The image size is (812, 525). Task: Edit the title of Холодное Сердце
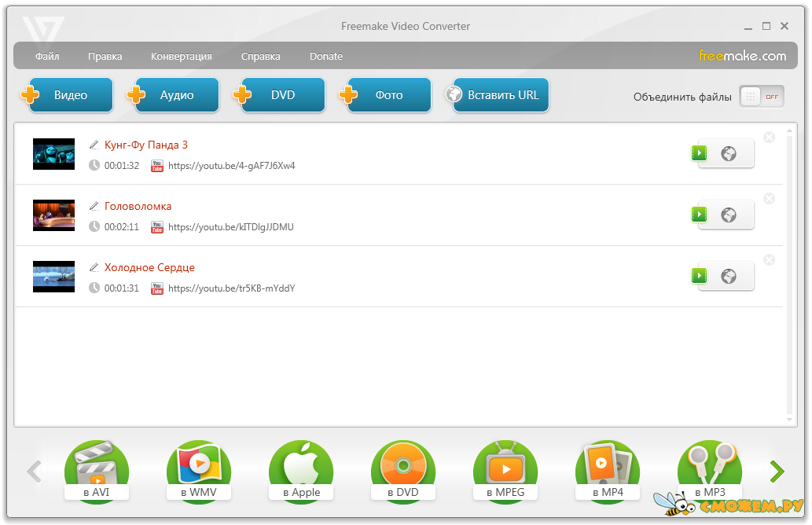click(x=94, y=267)
